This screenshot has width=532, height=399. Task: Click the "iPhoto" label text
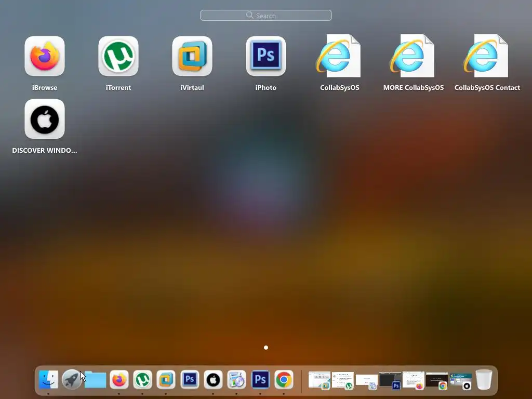point(265,87)
